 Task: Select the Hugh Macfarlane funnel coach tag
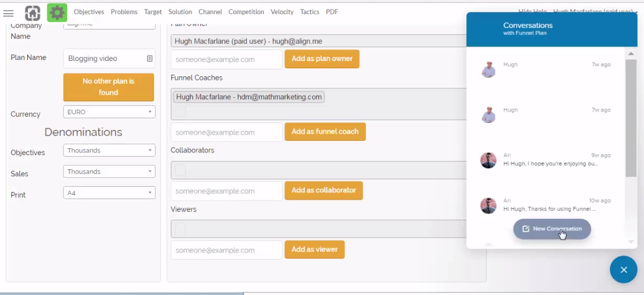click(248, 97)
